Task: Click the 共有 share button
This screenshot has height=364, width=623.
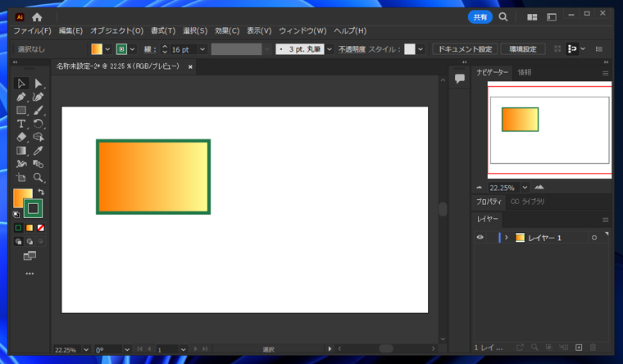Action: tap(480, 17)
